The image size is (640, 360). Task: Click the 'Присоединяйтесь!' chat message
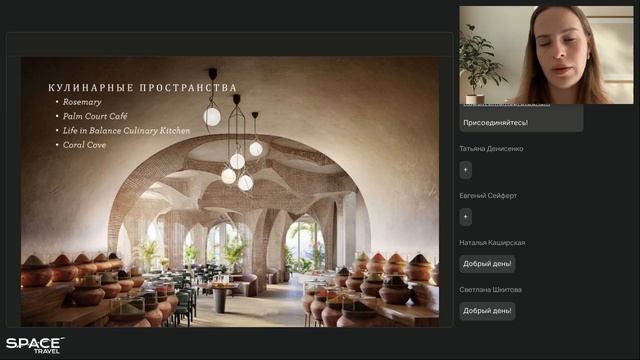496,122
